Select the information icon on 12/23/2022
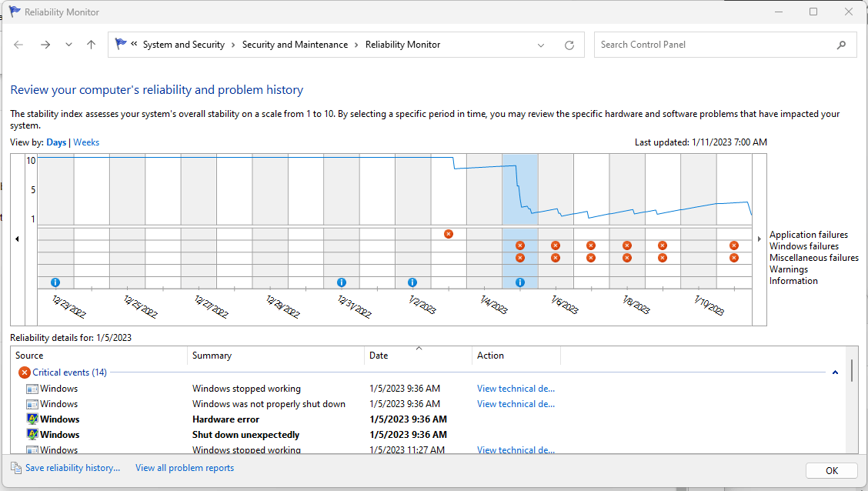The image size is (868, 491). tap(55, 282)
